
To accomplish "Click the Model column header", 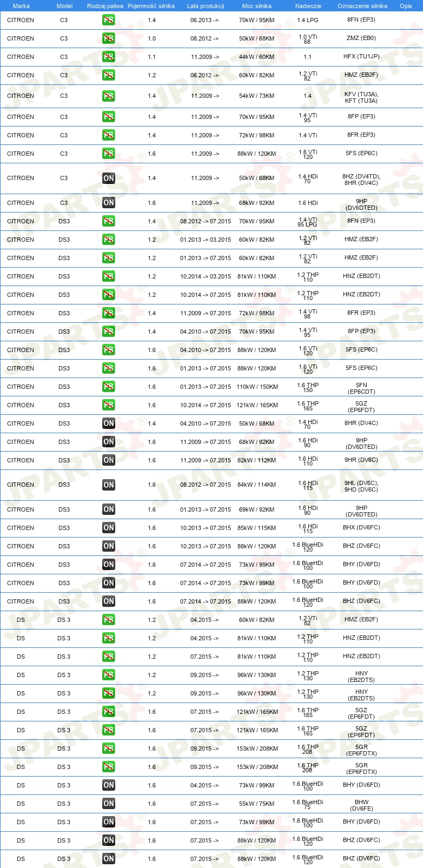I will click(x=64, y=6).
